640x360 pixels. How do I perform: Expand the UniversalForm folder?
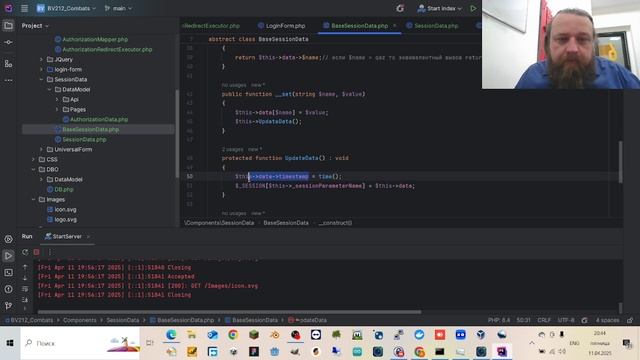(41, 149)
